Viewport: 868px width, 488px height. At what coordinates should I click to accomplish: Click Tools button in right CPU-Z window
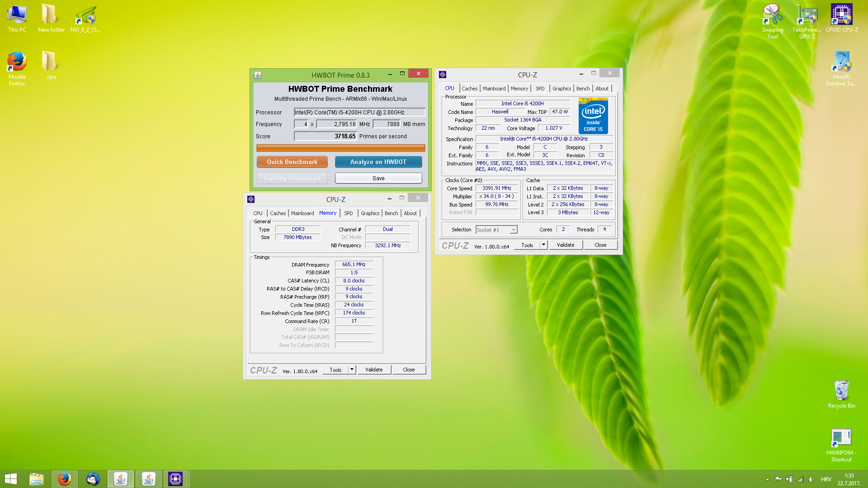point(527,245)
